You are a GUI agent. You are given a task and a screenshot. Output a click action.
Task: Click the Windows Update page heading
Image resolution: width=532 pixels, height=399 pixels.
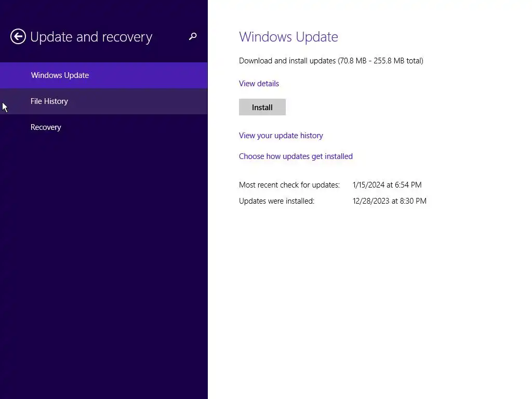pos(288,37)
